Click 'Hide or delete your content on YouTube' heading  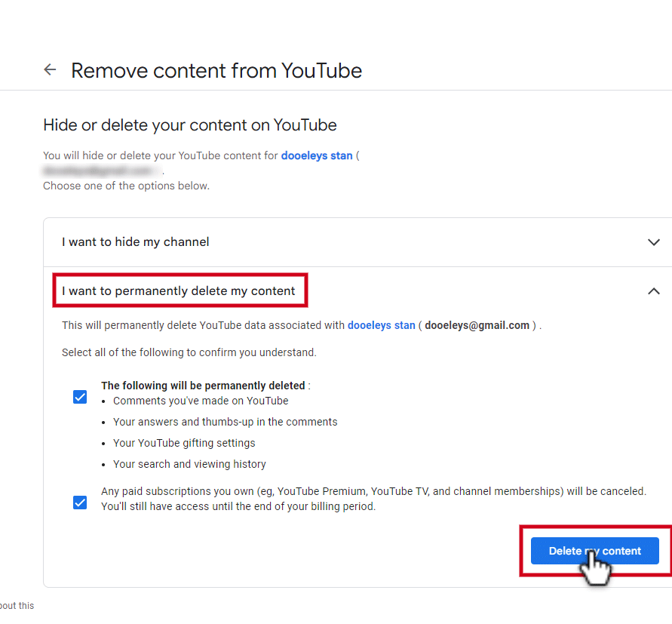click(x=190, y=125)
